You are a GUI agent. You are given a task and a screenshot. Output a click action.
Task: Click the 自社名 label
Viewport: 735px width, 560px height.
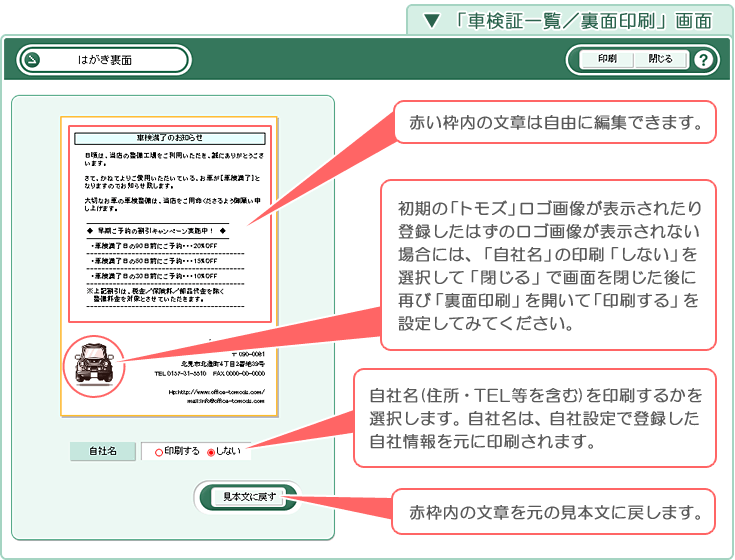103,451
